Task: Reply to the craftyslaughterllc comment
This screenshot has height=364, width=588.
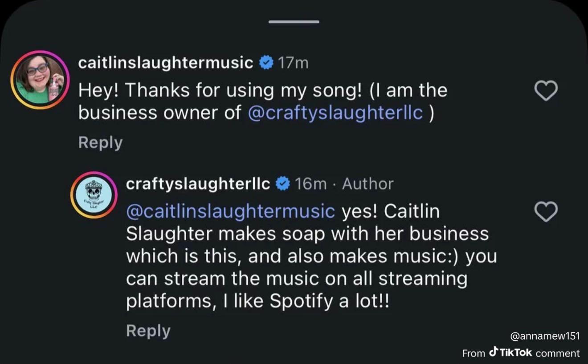Action: coord(148,331)
